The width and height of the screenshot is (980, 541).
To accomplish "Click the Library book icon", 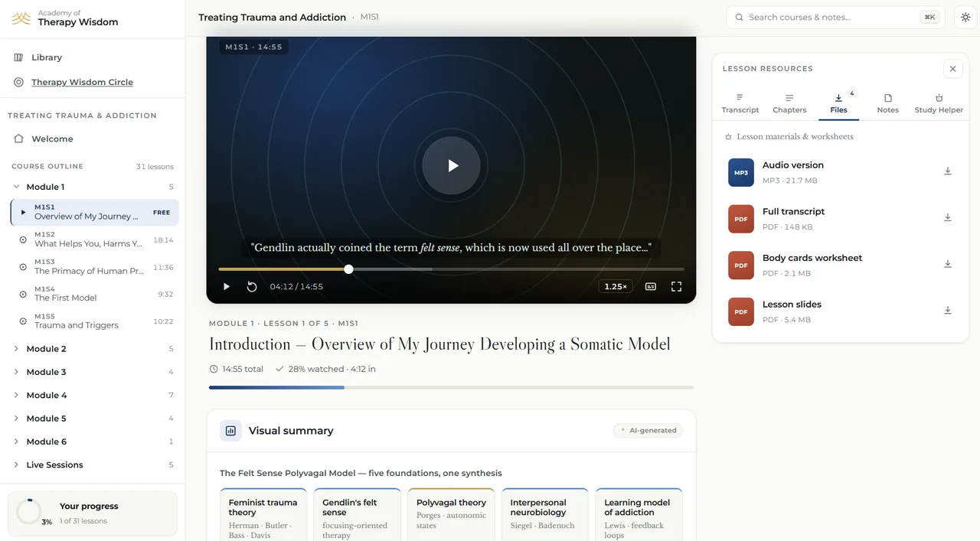I will pos(19,57).
